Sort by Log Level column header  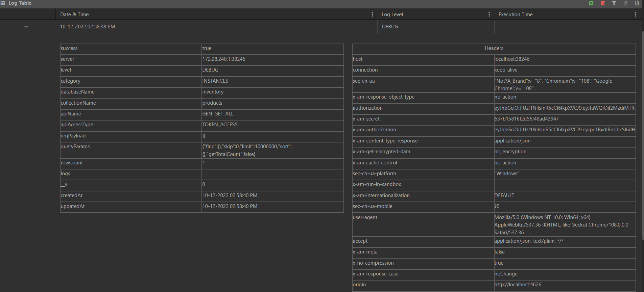pos(392,15)
